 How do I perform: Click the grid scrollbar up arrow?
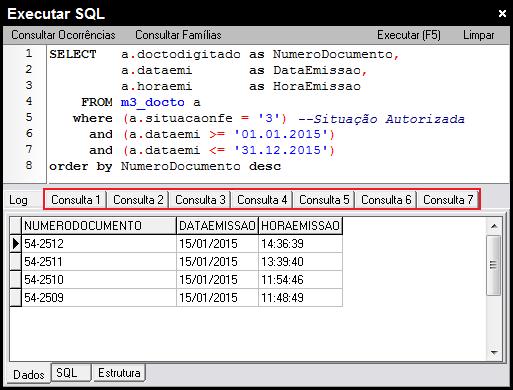click(494, 226)
